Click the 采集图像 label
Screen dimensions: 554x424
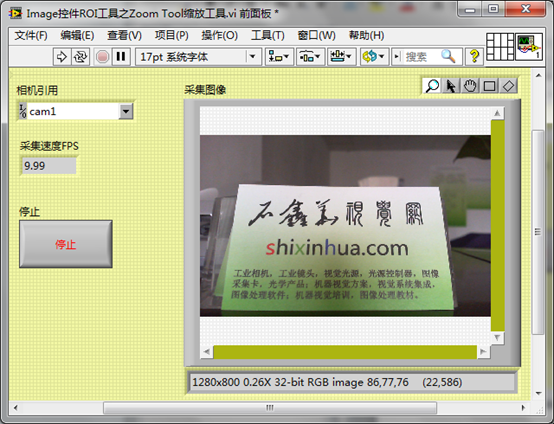pos(205,90)
